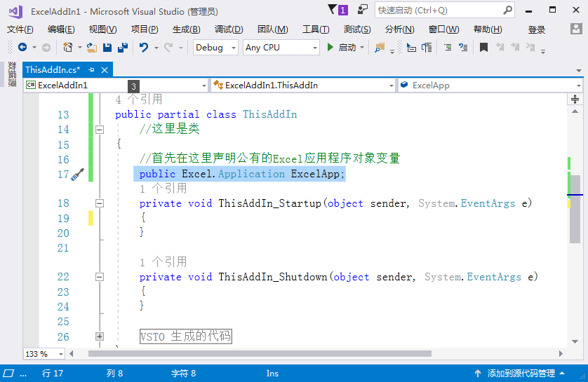The width and height of the screenshot is (588, 382).
Task: Click the 4 个引用 CodeLens link
Action: [x=139, y=100]
